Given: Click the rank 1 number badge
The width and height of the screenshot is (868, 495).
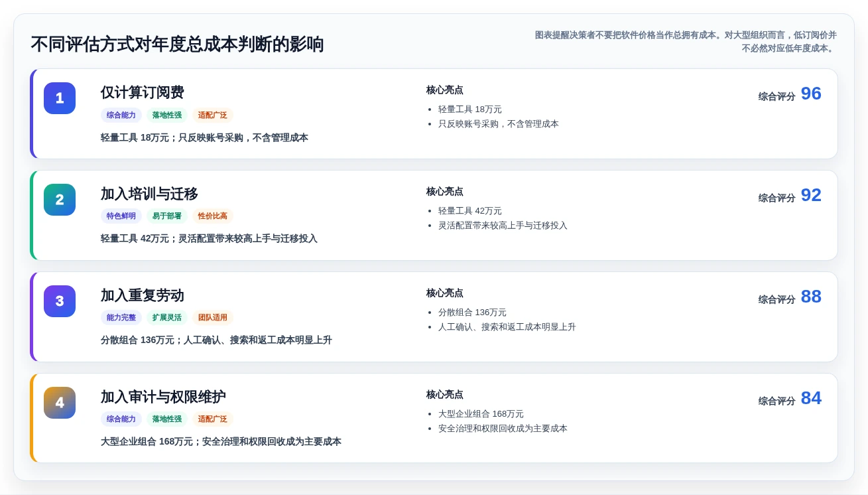Looking at the screenshot, I should coord(60,98).
